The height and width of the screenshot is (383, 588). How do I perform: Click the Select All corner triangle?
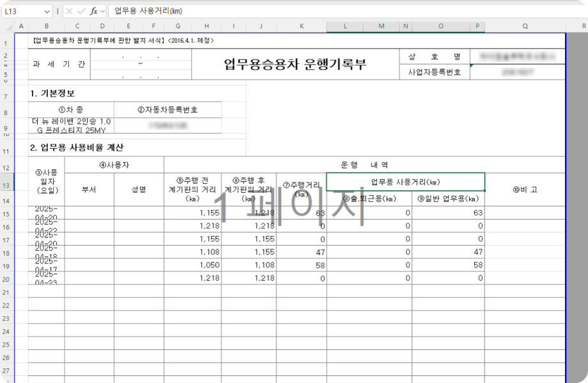(x=8, y=26)
